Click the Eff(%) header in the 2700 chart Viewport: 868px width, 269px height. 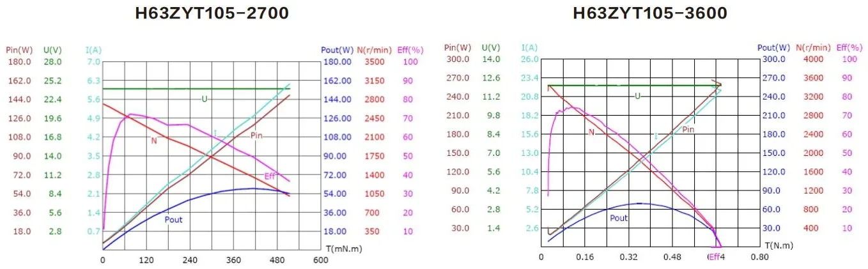coord(410,50)
